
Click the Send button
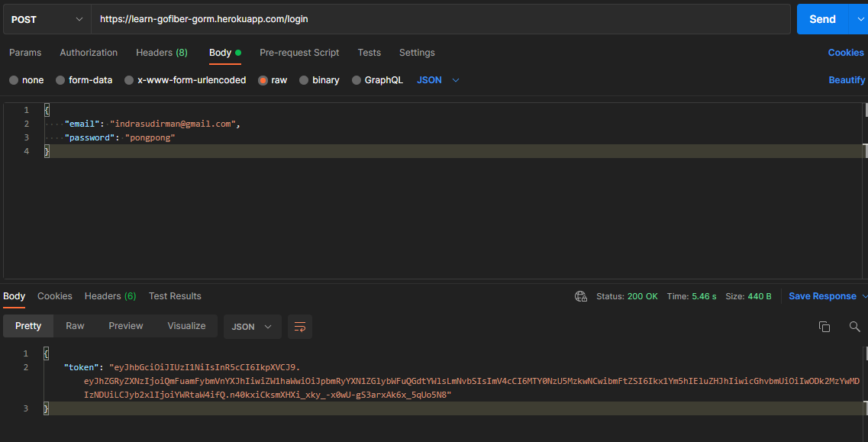pos(821,19)
